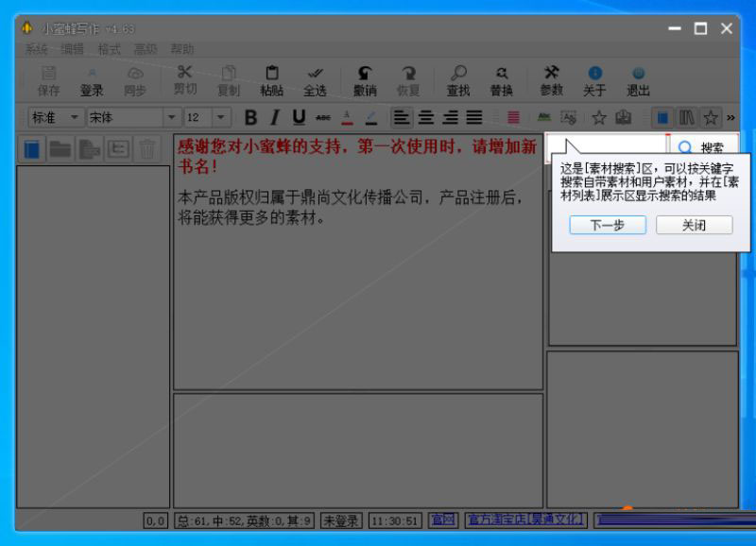Pick the highlight pen color button

point(371,117)
